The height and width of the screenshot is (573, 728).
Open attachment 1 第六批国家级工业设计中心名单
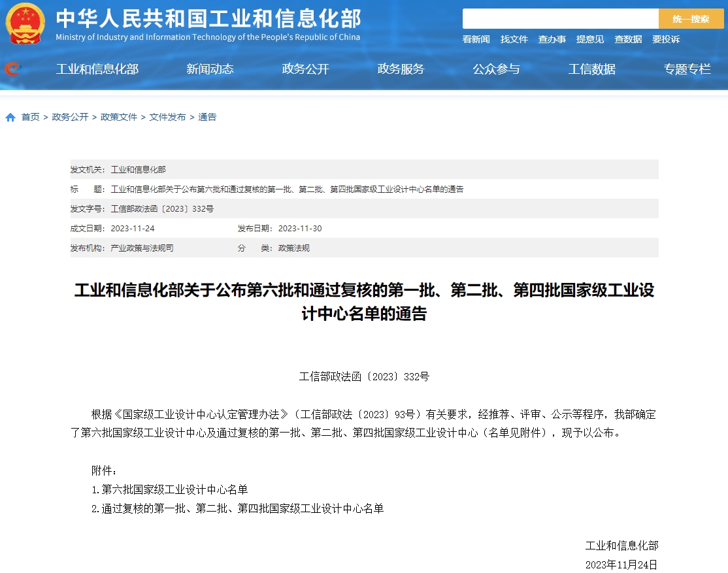(x=169, y=489)
